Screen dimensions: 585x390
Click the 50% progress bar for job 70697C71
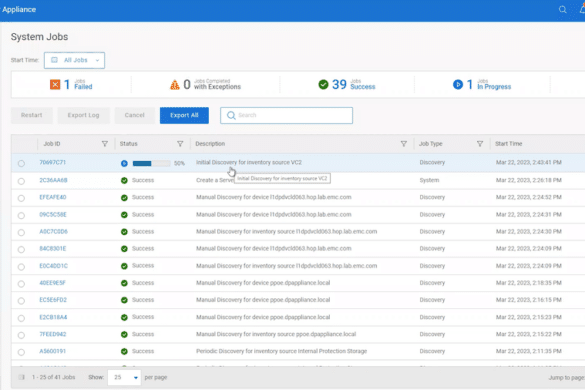point(151,163)
